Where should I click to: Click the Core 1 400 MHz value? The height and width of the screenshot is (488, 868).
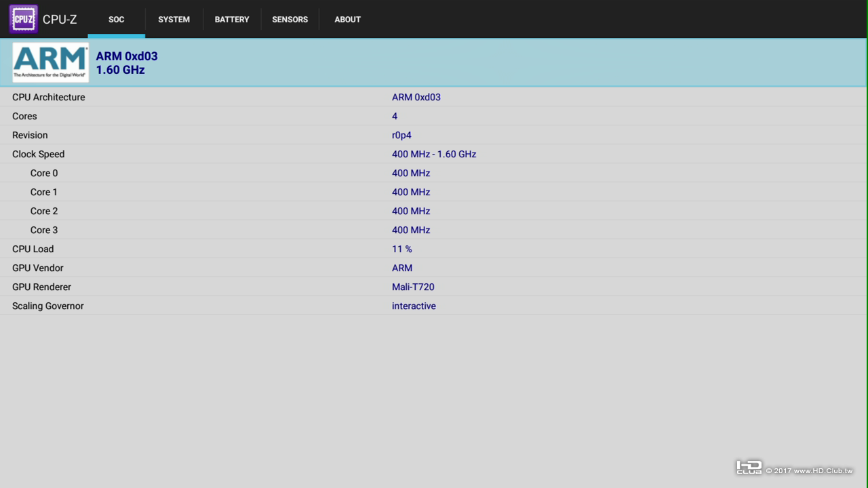[411, 192]
